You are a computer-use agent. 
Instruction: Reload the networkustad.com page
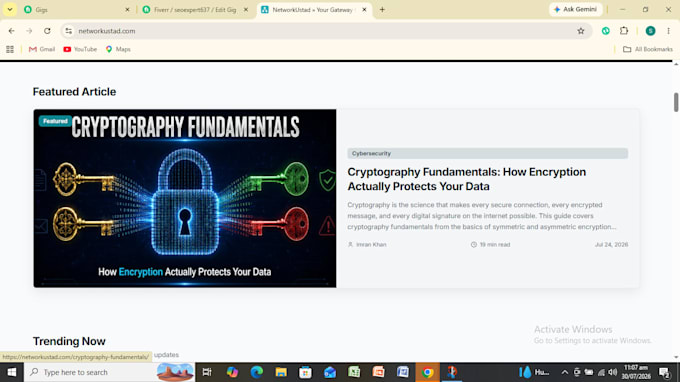point(47,31)
